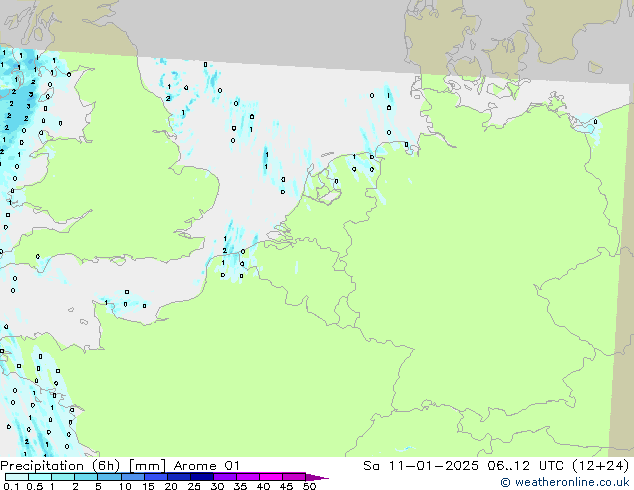The width and height of the screenshot is (634, 490).
Task: Click the arrow tip beyond the 50 legend mark
Action: click(317, 477)
